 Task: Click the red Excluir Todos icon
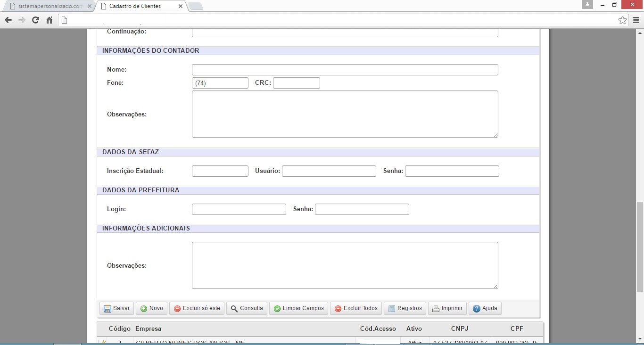(338, 309)
